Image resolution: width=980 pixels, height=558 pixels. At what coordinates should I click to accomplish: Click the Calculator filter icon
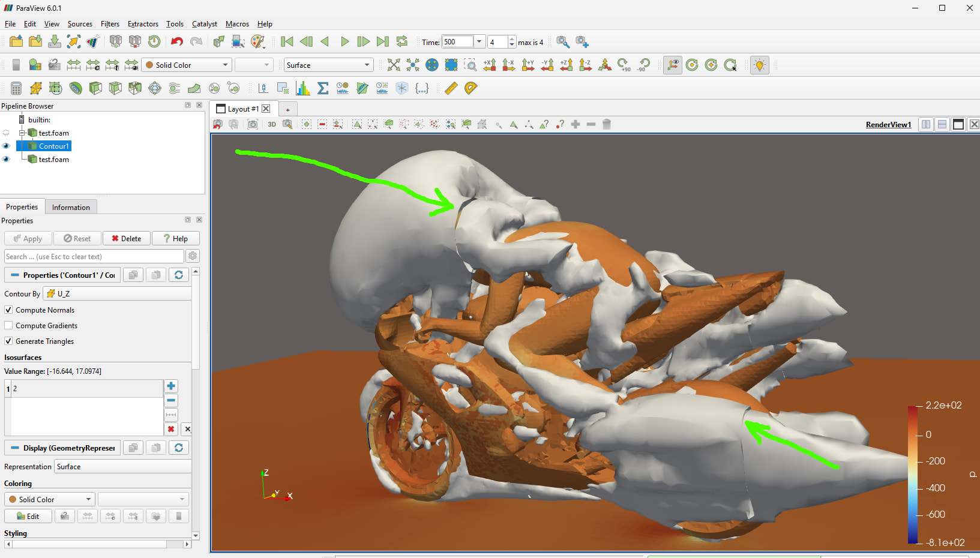click(x=16, y=88)
